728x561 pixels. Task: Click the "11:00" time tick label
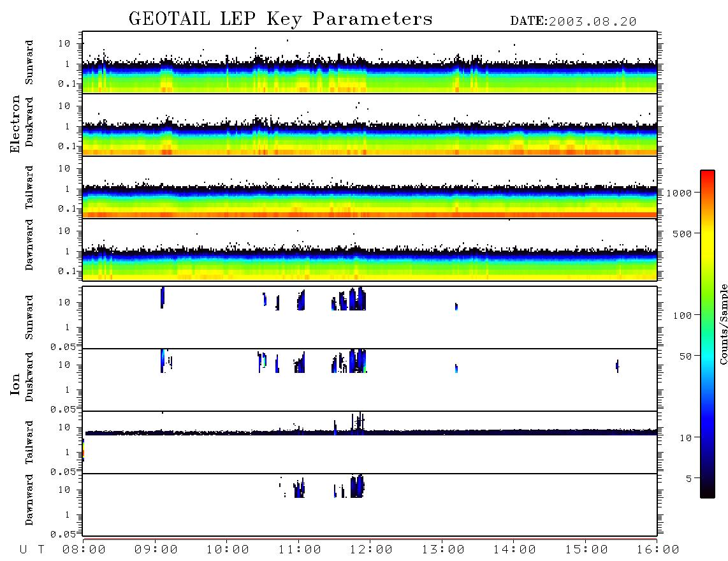point(300,550)
